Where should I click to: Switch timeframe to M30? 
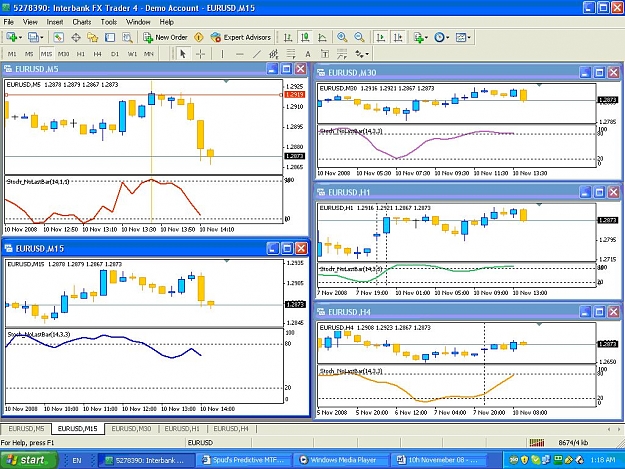[x=63, y=54]
